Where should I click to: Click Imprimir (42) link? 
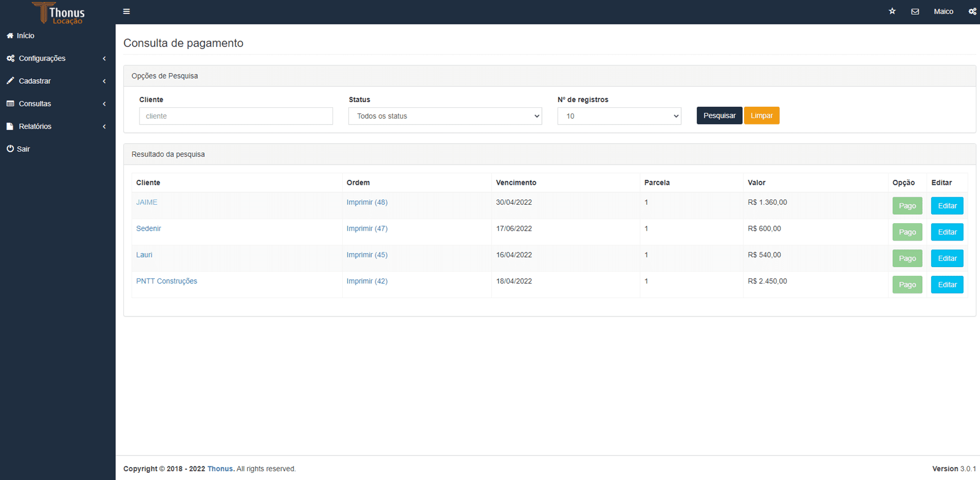click(367, 281)
